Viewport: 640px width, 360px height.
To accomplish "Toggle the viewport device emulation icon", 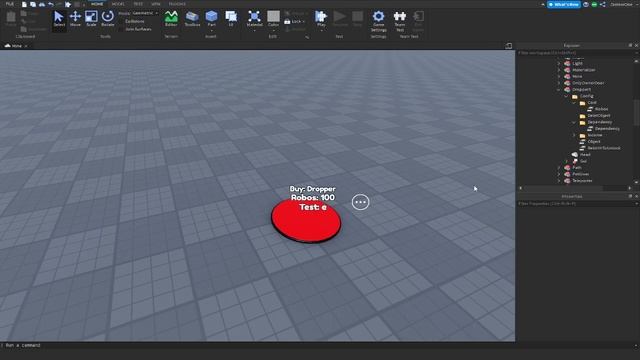I will click(x=509, y=46).
